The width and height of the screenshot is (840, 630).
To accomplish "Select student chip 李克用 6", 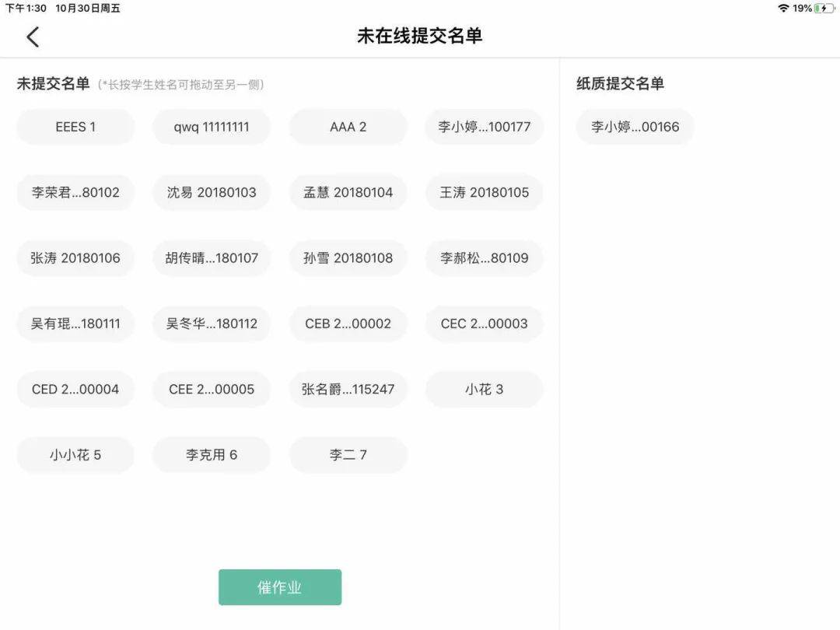I will tap(212, 455).
